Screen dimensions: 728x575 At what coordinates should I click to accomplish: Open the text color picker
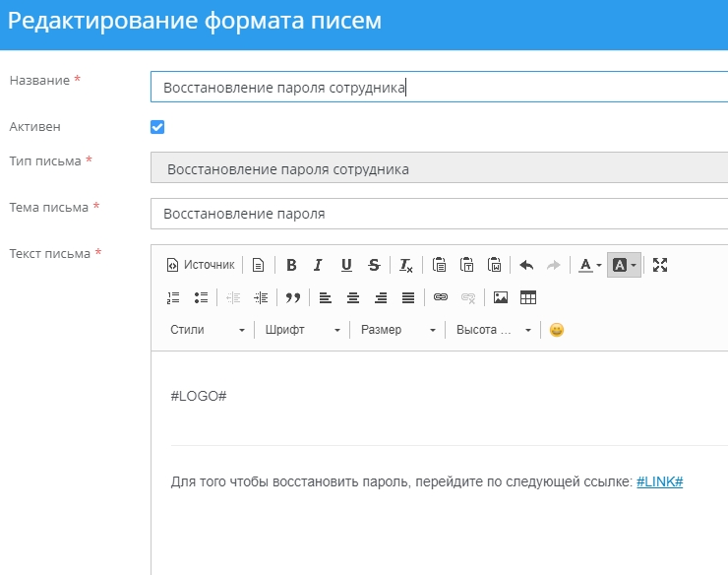589,265
